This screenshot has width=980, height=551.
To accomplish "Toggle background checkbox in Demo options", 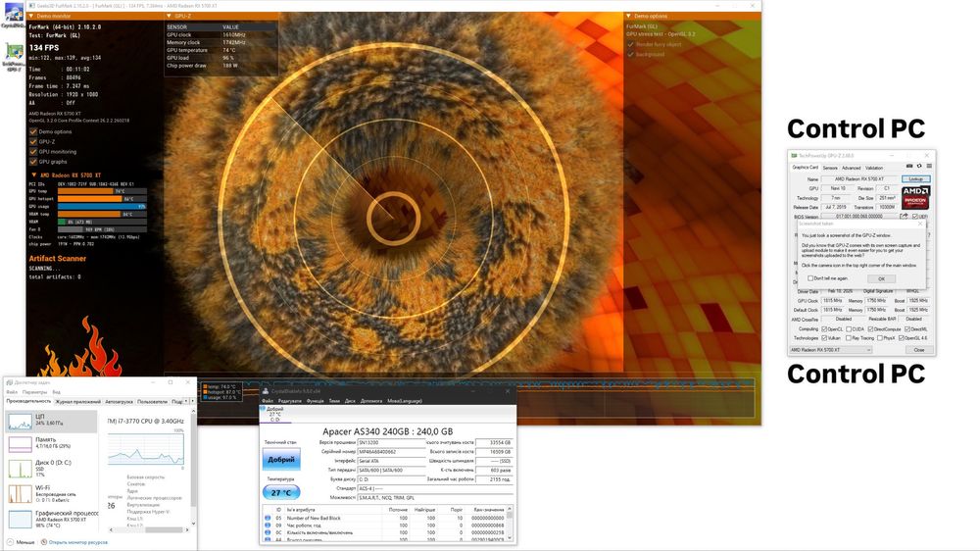I will tap(630, 54).
